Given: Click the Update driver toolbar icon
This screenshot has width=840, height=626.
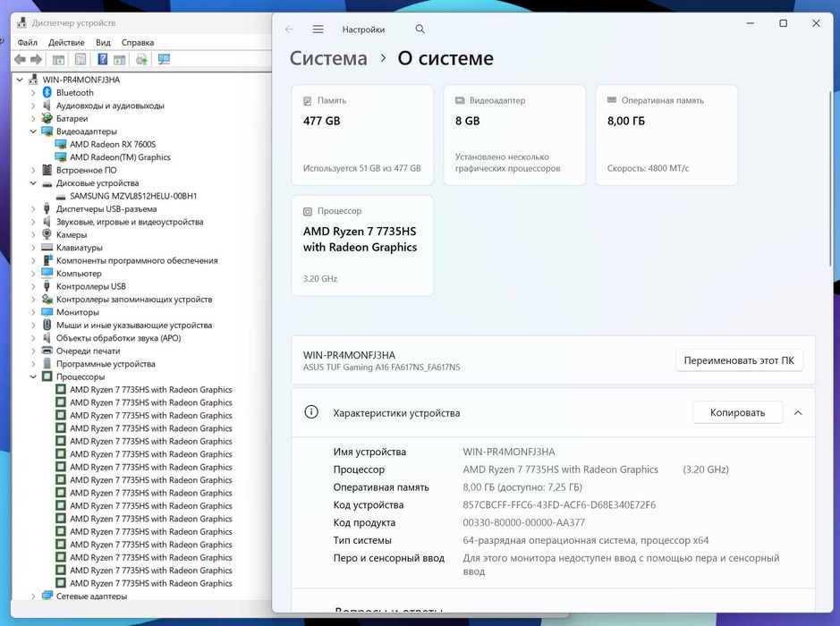Looking at the screenshot, I should pyautogui.click(x=141, y=59).
